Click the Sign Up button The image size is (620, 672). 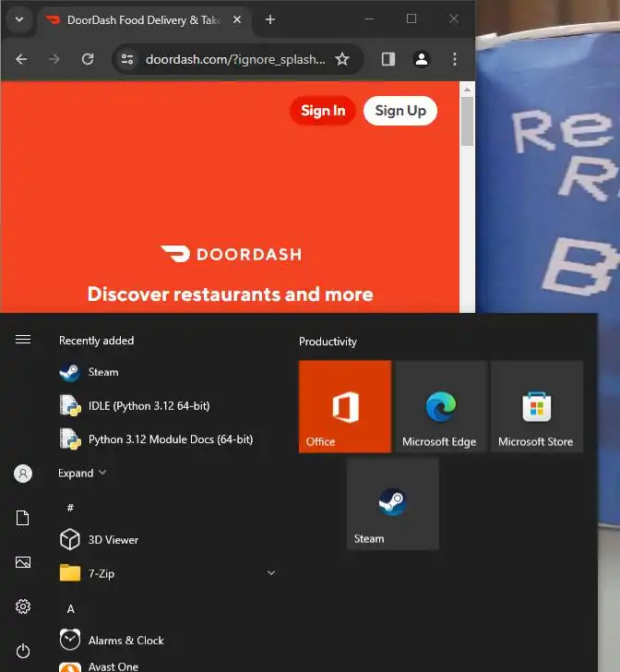400,111
